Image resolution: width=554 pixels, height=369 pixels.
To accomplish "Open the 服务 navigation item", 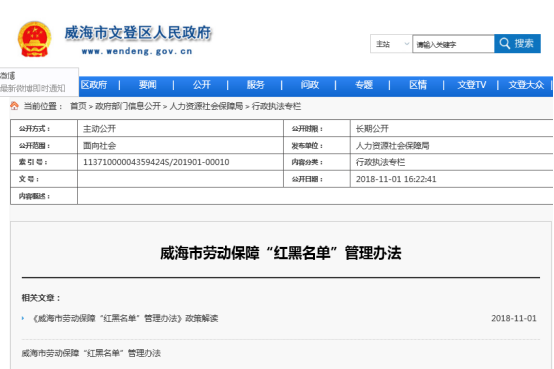I will [x=255, y=85].
